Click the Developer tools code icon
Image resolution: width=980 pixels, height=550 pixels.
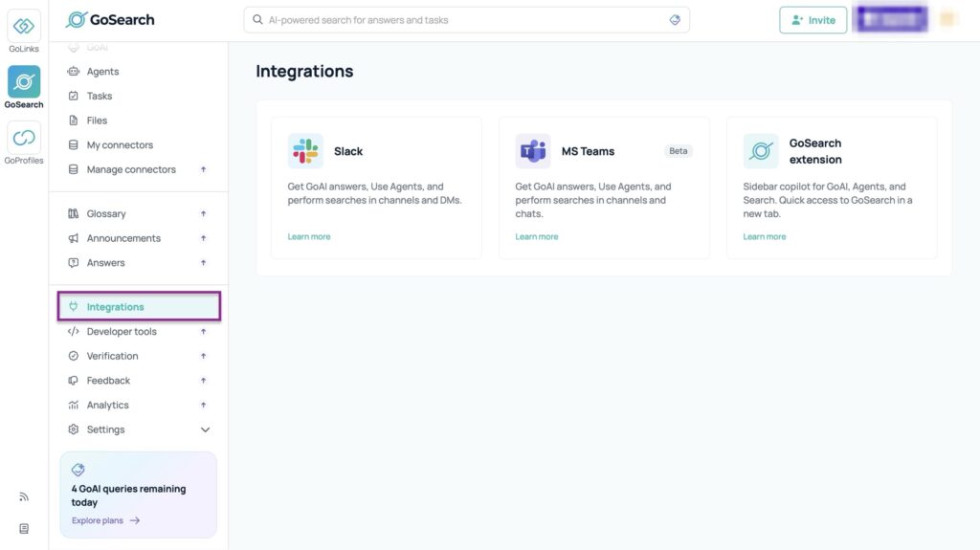click(x=73, y=331)
